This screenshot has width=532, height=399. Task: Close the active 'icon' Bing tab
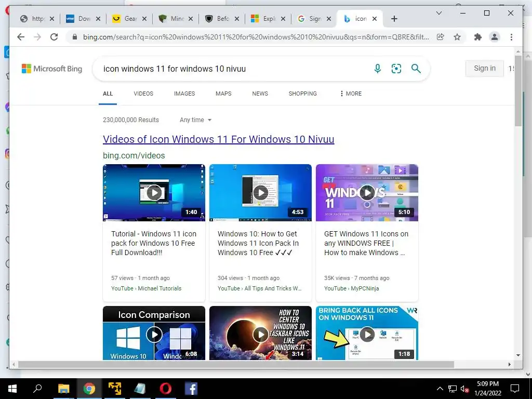pos(374,19)
